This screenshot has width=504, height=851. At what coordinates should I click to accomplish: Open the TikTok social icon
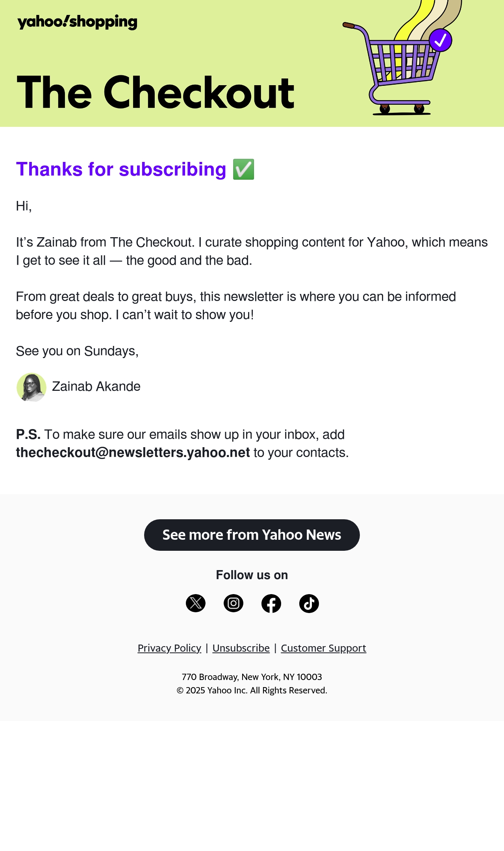point(309,603)
